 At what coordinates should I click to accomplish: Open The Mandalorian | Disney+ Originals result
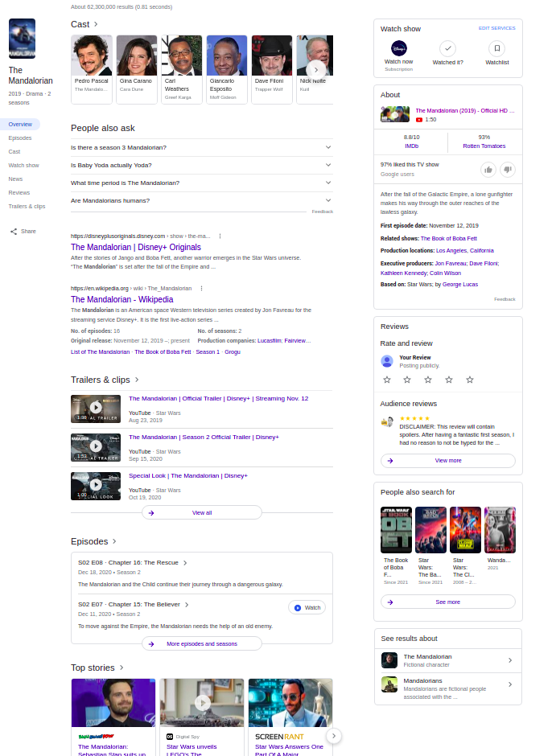(136, 248)
